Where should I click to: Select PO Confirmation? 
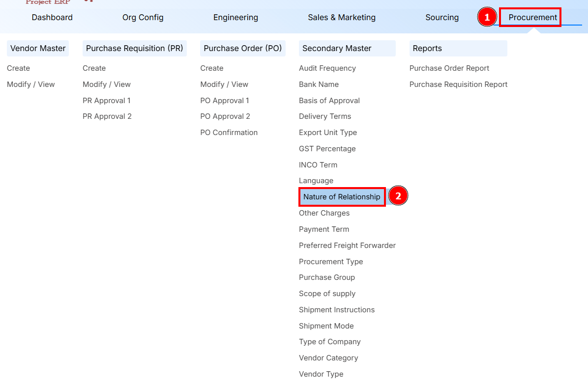coord(229,133)
